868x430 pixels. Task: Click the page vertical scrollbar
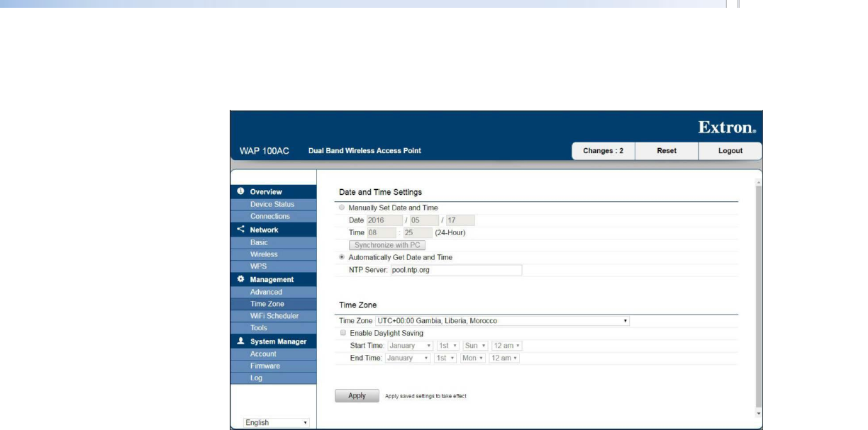tap(759, 298)
